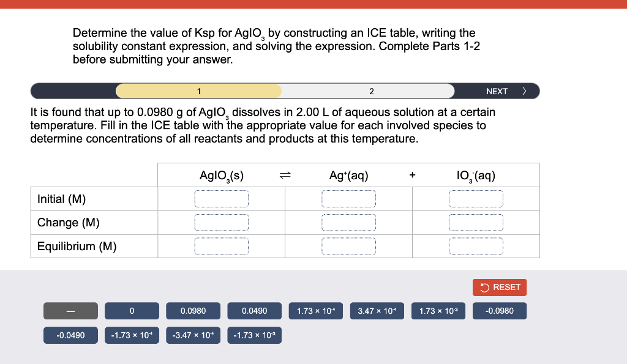Click the -3.47 × 10⁻⁴ answer tile
Image resolution: width=627 pixels, height=364 pixels.
coord(193,335)
